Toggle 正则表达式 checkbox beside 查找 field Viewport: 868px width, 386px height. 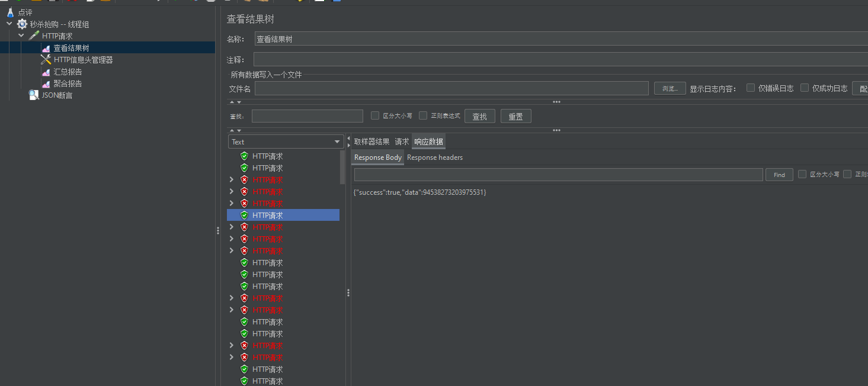[x=423, y=115]
